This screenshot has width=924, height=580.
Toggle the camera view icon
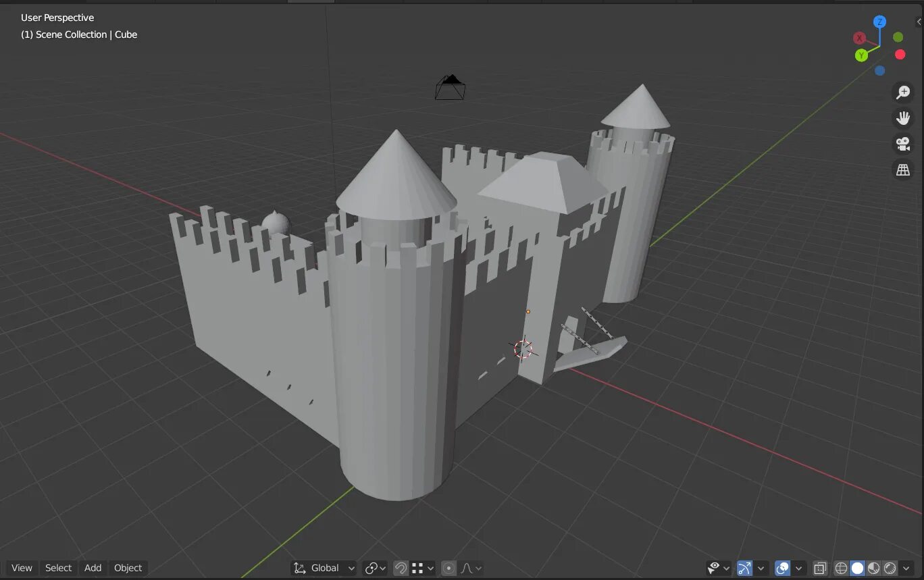pos(903,144)
